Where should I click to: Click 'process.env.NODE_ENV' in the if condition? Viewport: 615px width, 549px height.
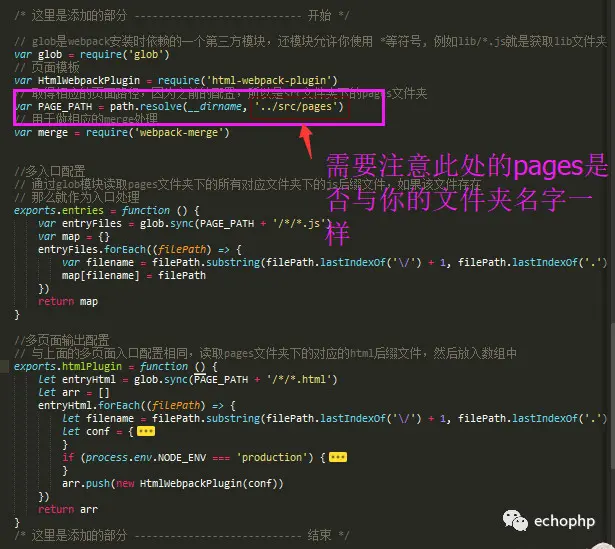pos(146,458)
